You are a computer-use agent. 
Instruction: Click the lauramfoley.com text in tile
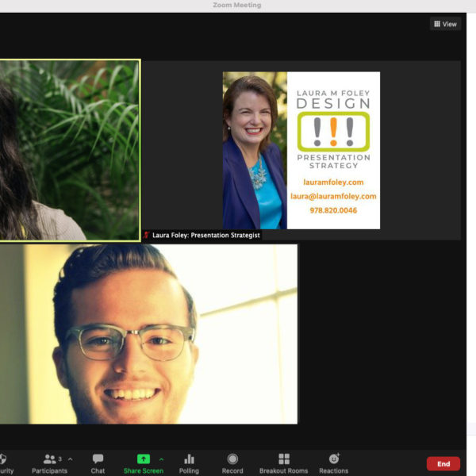[x=333, y=182]
